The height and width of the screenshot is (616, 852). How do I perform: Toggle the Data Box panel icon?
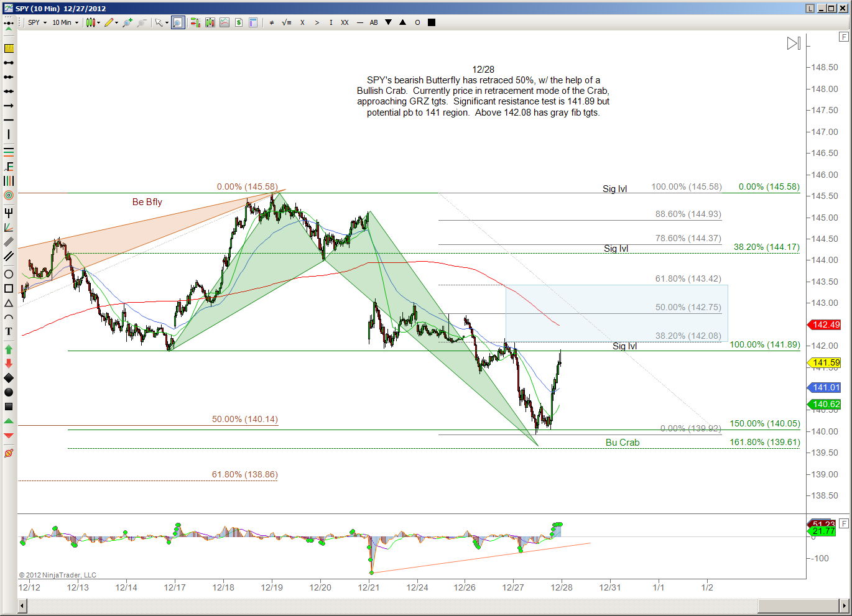253,22
